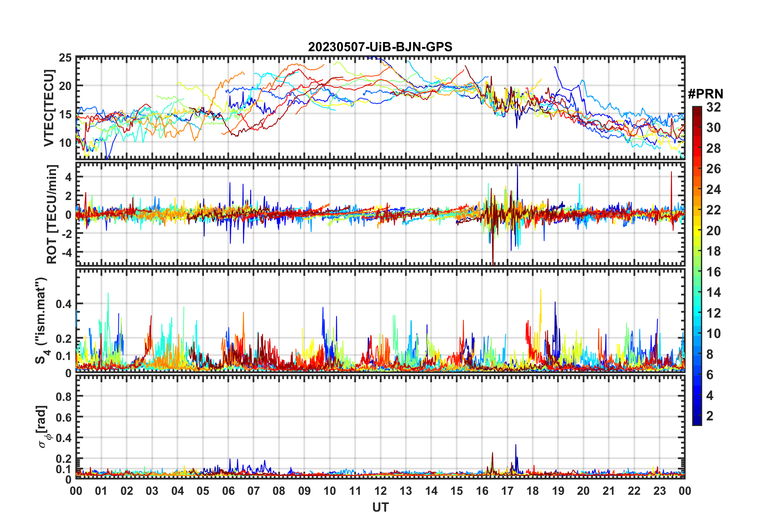
Task: Click the PRN colorbar tick label 2
Action: coord(710,416)
